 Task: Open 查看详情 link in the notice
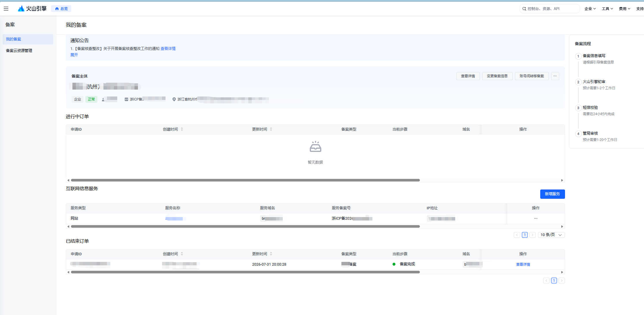(168, 49)
